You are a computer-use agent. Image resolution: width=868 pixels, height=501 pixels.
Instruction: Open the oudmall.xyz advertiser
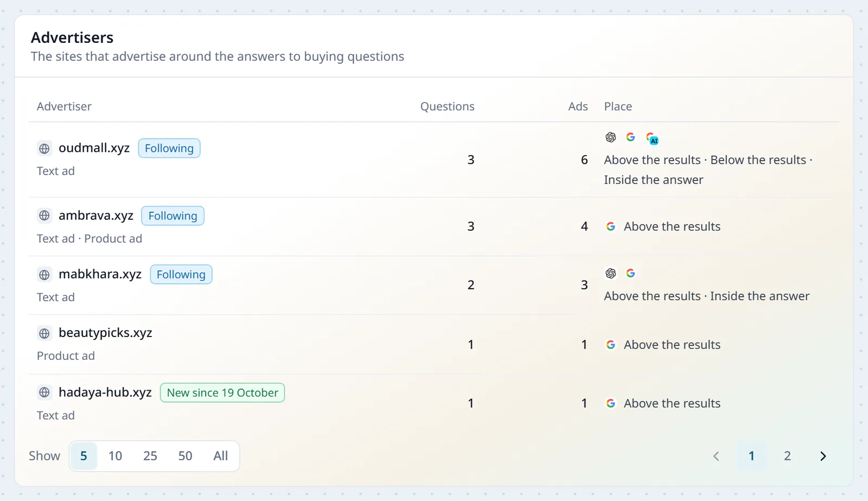[x=94, y=148]
